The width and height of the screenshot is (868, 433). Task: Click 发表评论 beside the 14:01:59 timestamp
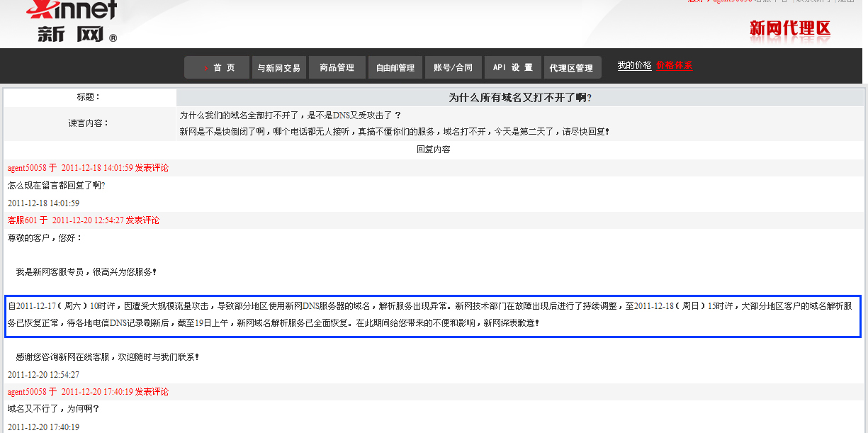[x=152, y=168]
